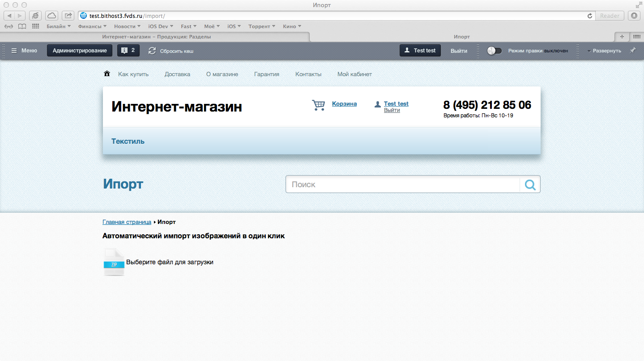This screenshot has height=361, width=644.
Task: Open the home icon in the site navigation
Action: (x=107, y=73)
